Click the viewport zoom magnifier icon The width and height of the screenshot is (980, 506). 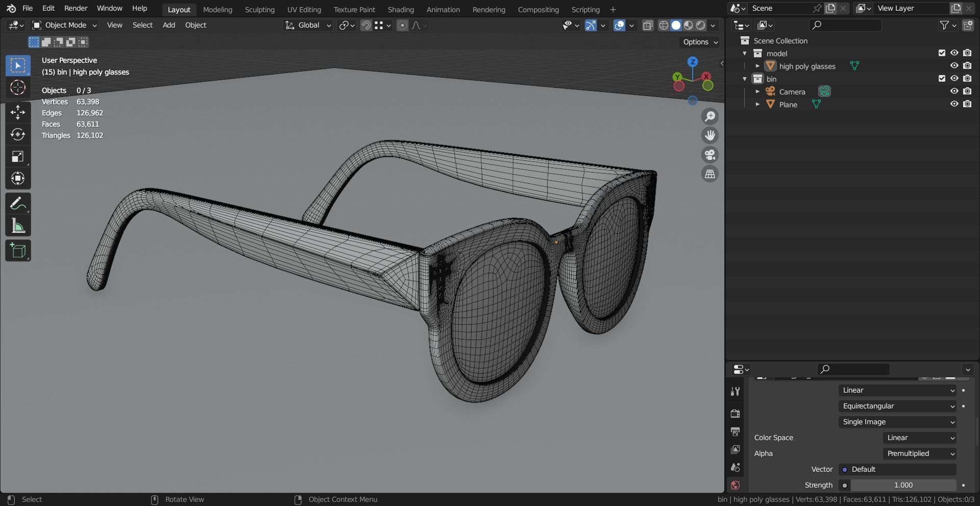coord(710,116)
